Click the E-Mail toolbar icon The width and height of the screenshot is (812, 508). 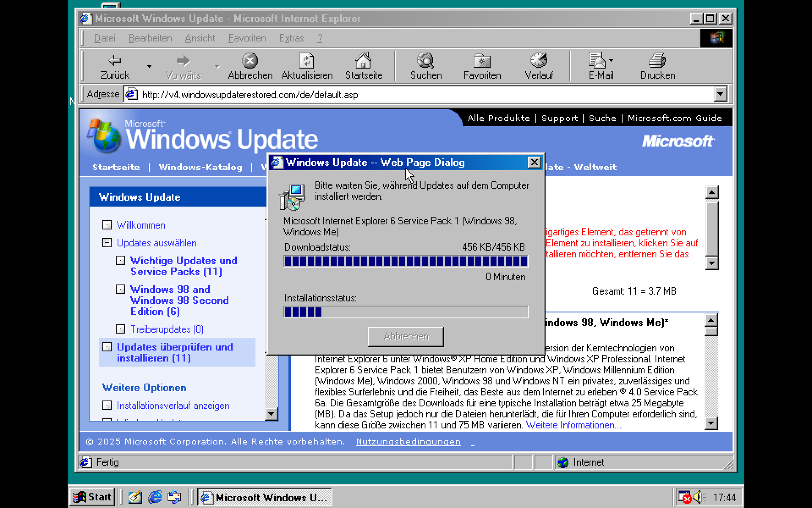(598, 61)
